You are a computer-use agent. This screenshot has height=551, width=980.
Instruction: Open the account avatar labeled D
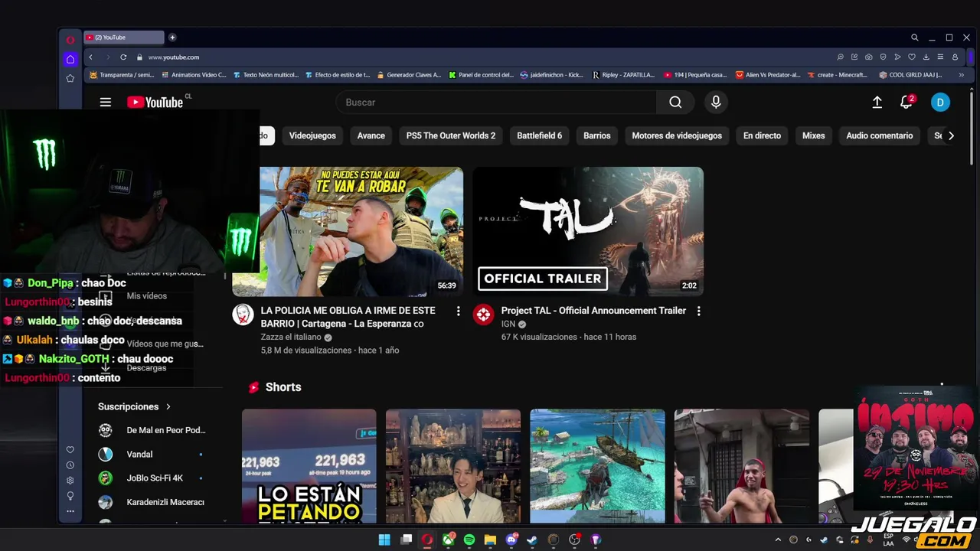click(940, 103)
